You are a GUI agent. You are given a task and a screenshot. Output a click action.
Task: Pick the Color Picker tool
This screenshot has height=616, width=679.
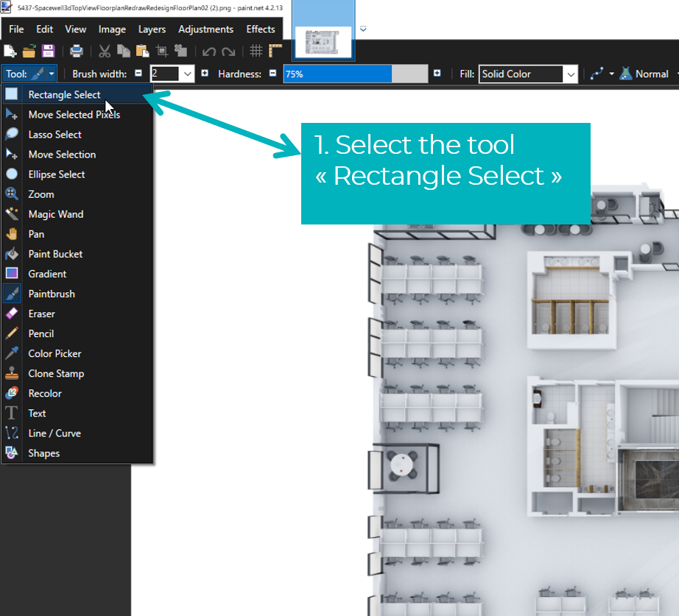pos(77,354)
